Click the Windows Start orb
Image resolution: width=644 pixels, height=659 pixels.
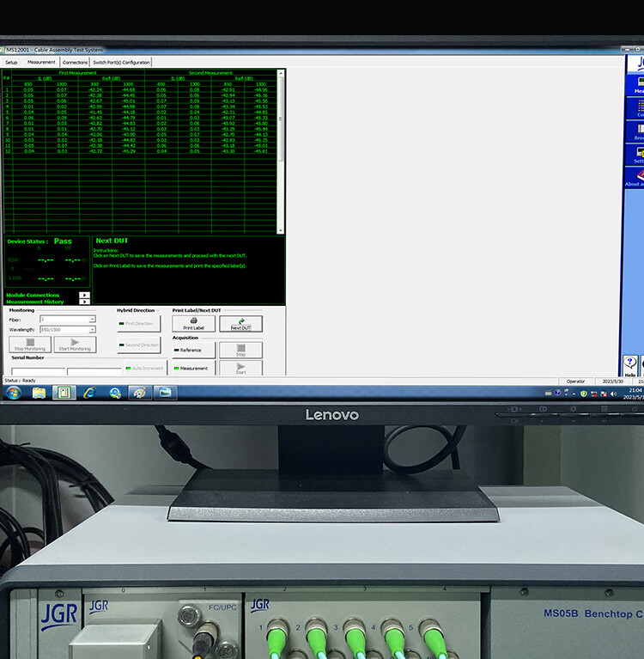(x=14, y=393)
